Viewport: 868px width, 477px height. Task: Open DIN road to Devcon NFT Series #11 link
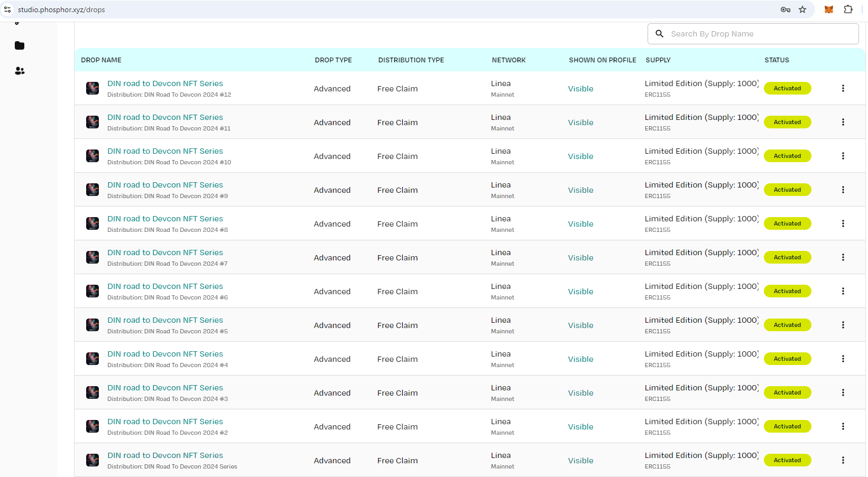(x=165, y=117)
